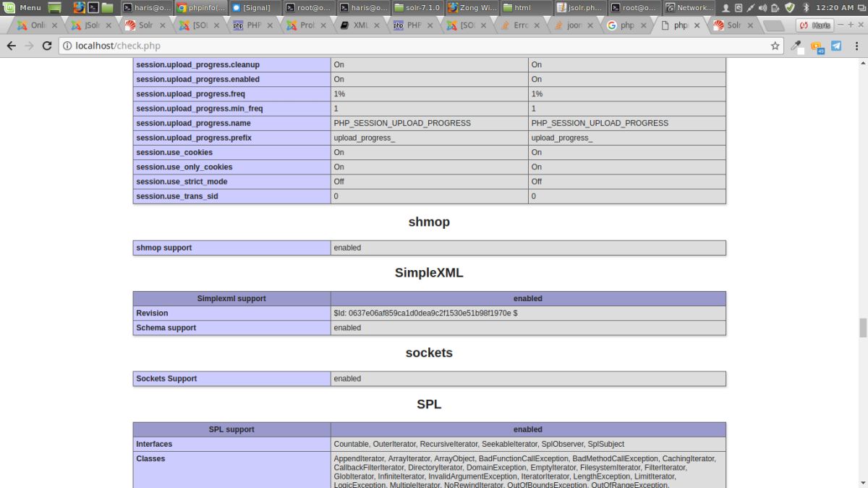
Task: Open the eyedropper color picker extension
Action: [x=797, y=46]
